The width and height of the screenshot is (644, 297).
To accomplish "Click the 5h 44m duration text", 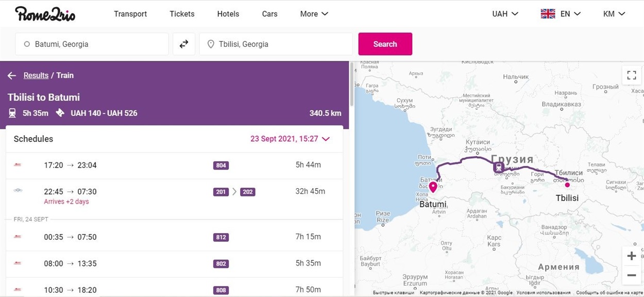I will [x=308, y=165].
